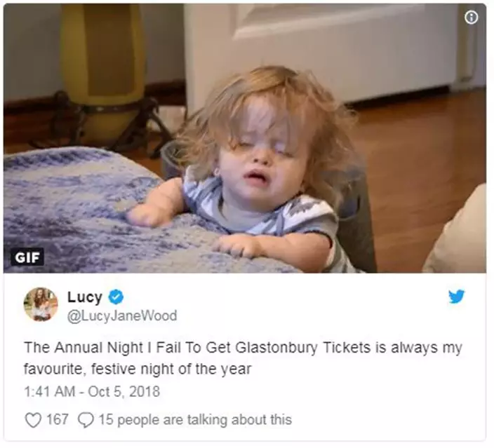
Task: Click the display name Lucy
Action: pyautogui.click(x=85, y=297)
